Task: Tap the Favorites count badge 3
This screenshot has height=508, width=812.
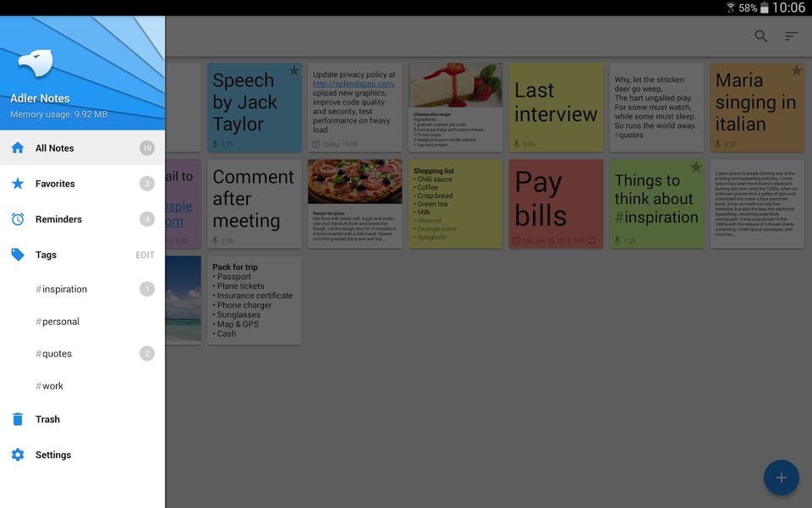Action: click(147, 184)
